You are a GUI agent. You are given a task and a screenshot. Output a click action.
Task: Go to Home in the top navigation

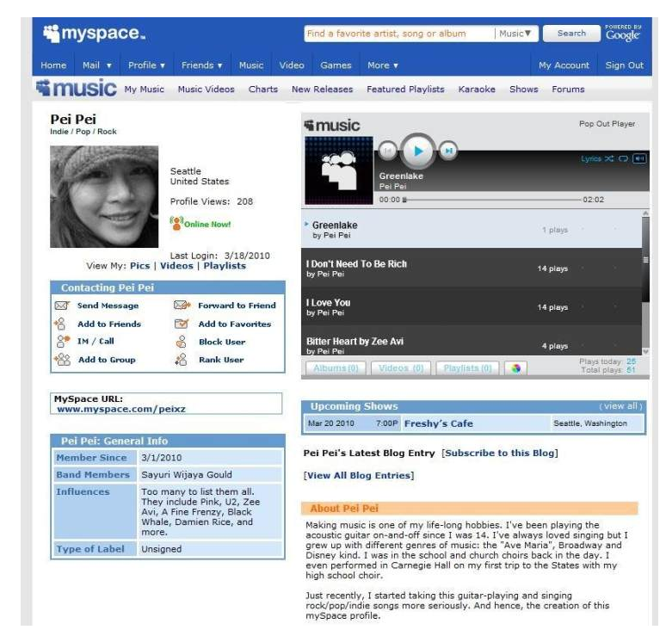coord(53,65)
